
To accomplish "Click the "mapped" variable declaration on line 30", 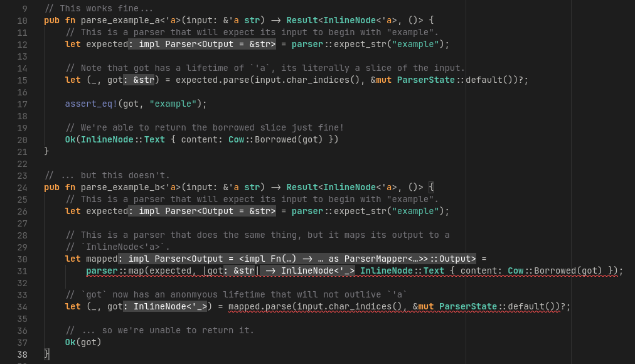I will click(102, 259).
